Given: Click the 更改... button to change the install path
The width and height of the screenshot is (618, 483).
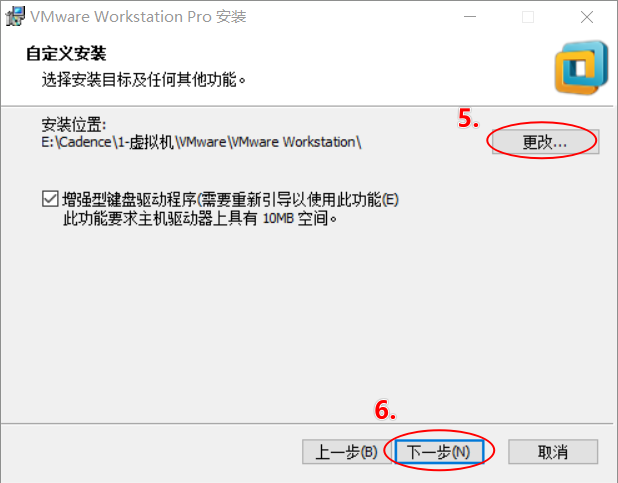Looking at the screenshot, I should pyautogui.click(x=545, y=142).
